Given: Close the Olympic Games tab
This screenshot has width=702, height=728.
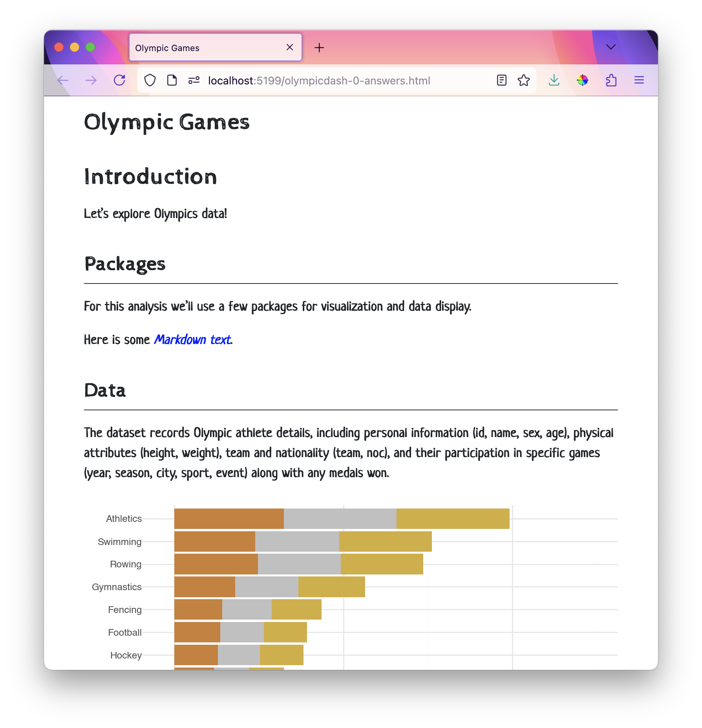Looking at the screenshot, I should (x=290, y=48).
